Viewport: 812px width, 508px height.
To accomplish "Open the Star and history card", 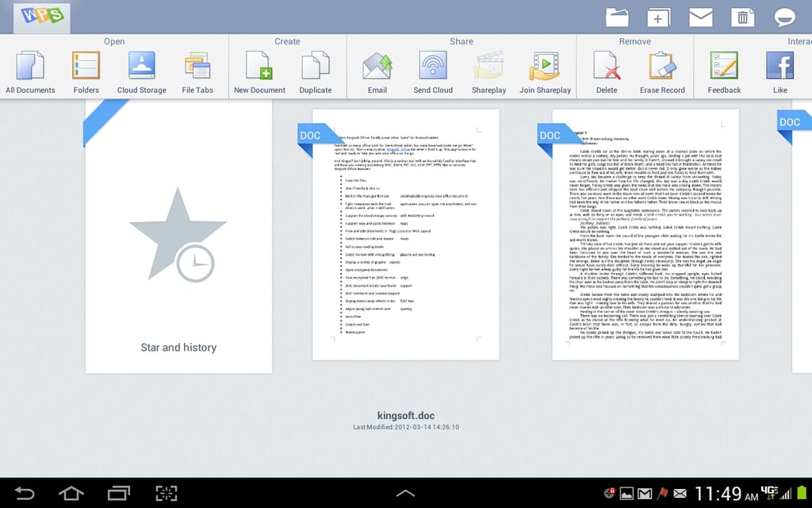I will (178, 237).
